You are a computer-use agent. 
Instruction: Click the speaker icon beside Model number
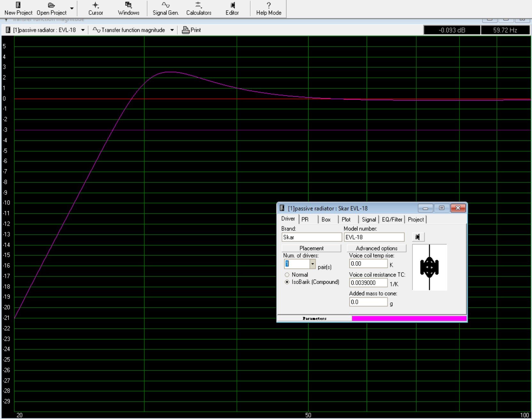418,237
